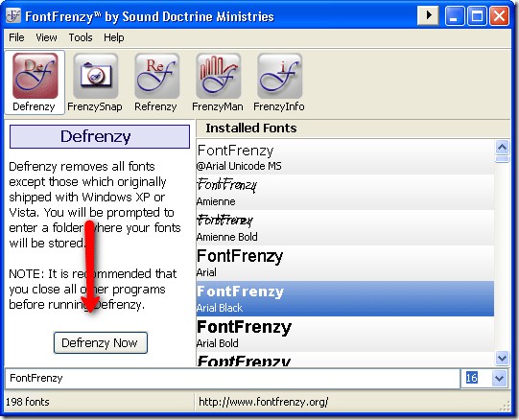Open the File menu

coord(16,37)
